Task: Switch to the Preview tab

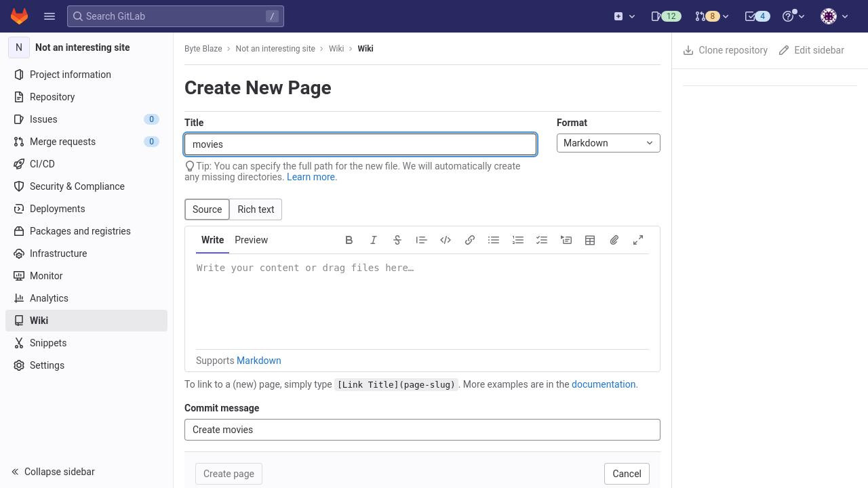Action: 251,240
